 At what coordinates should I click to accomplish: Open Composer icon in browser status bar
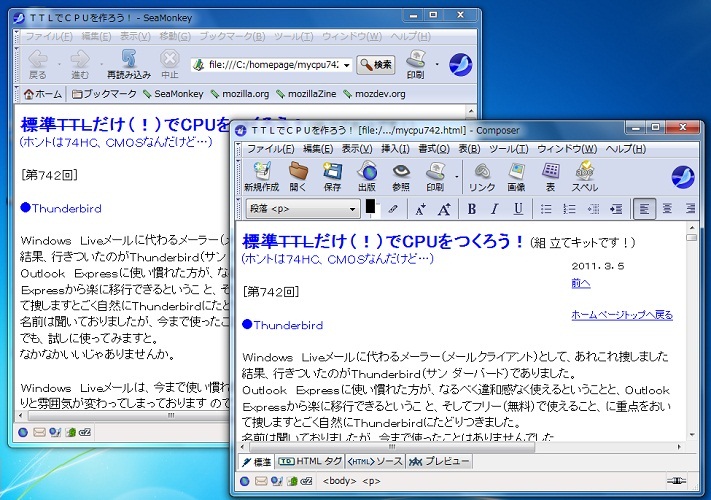coord(55,432)
